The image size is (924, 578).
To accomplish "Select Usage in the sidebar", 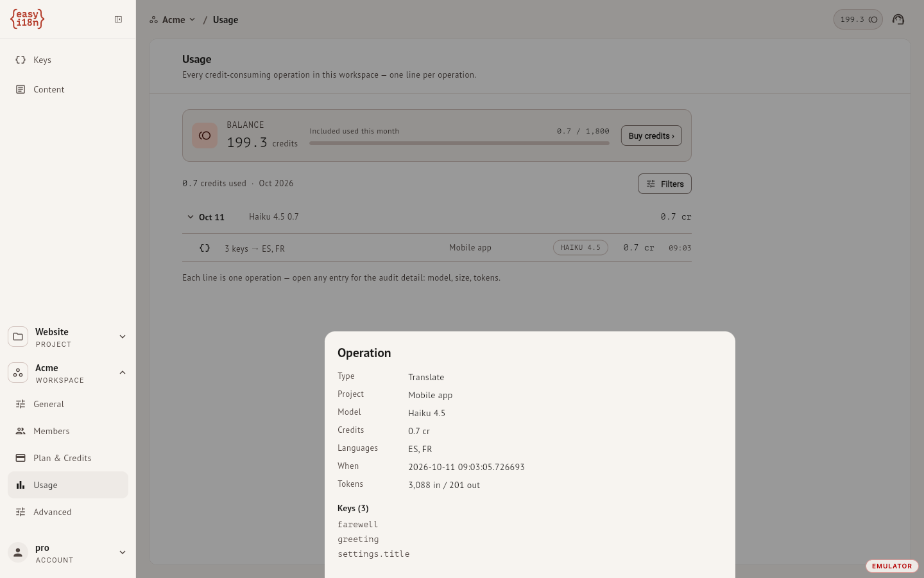I will (x=68, y=485).
